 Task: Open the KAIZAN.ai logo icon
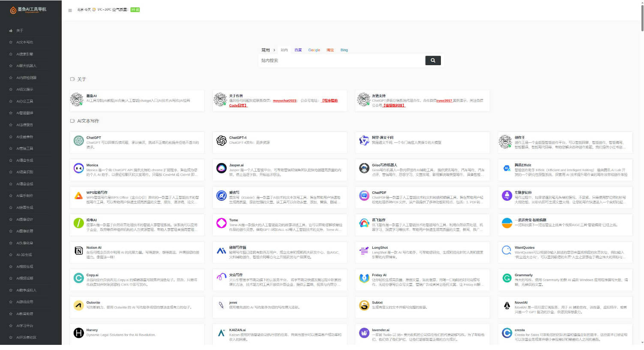(x=222, y=333)
